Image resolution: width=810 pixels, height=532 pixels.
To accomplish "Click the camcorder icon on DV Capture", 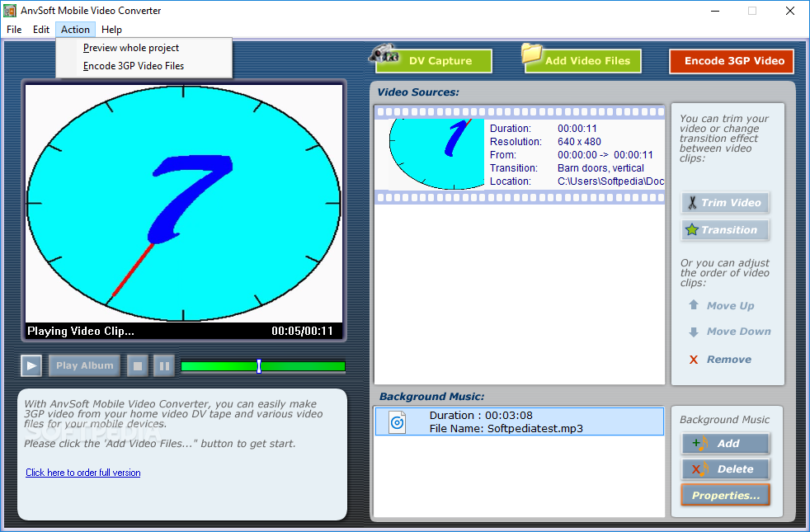I will tap(384, 53).
